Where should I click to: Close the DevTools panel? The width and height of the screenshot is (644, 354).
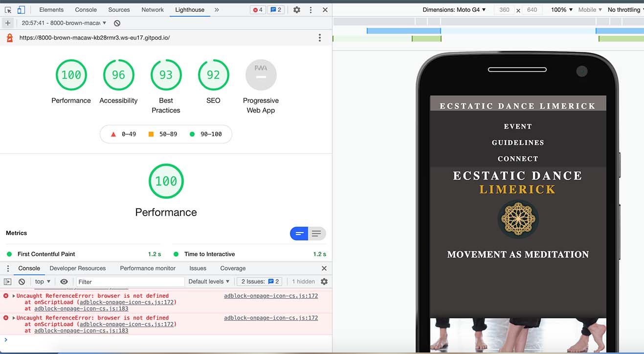[325, 10]
